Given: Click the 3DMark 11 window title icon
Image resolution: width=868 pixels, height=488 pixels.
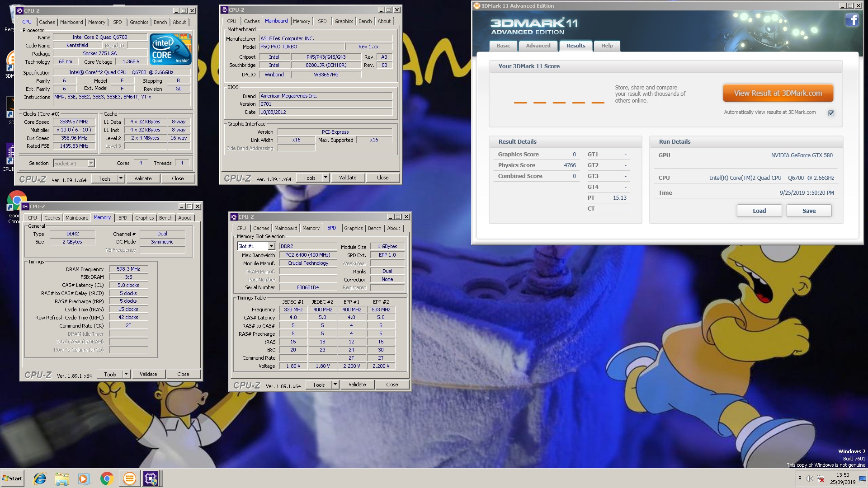Looking at the screenshot, I should point(476,6).
